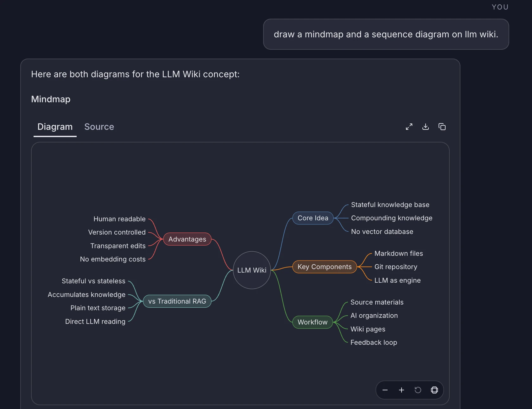
Task: Click the Workflow node
Action: pyautogui.click(x=313, y=322)
